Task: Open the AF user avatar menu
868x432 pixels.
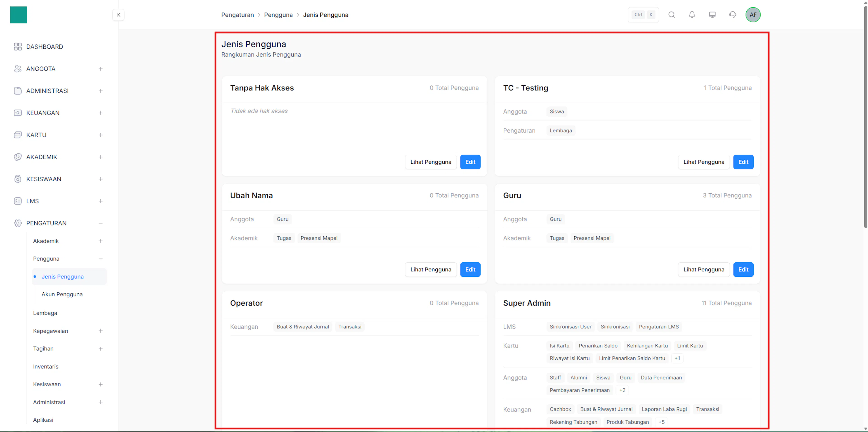Action: (753, 15)
